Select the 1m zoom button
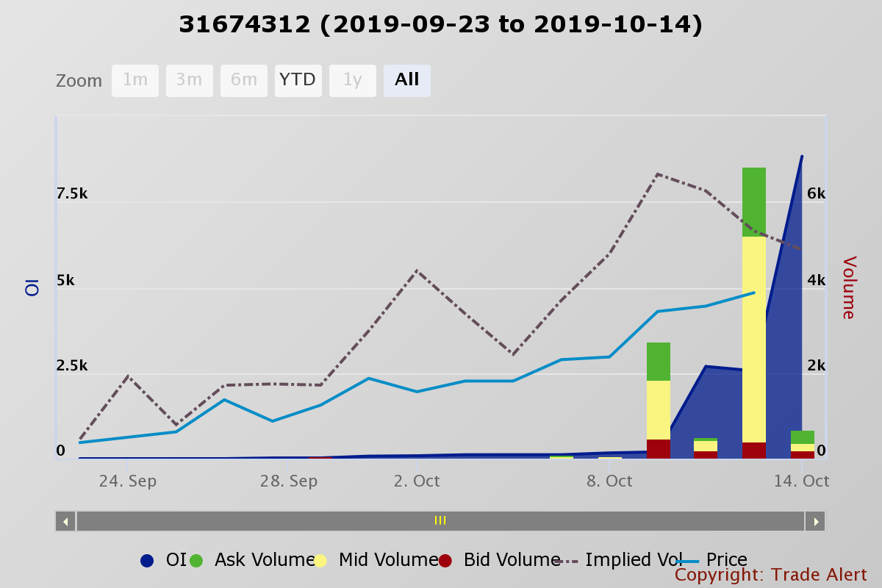 pyautogui.click(x=135, y=81)
